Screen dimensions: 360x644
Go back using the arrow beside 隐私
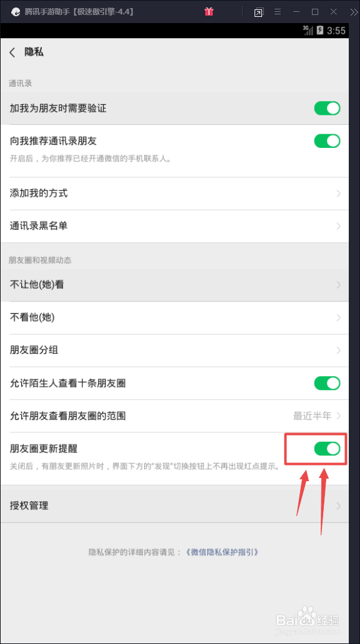click(12, 52)
